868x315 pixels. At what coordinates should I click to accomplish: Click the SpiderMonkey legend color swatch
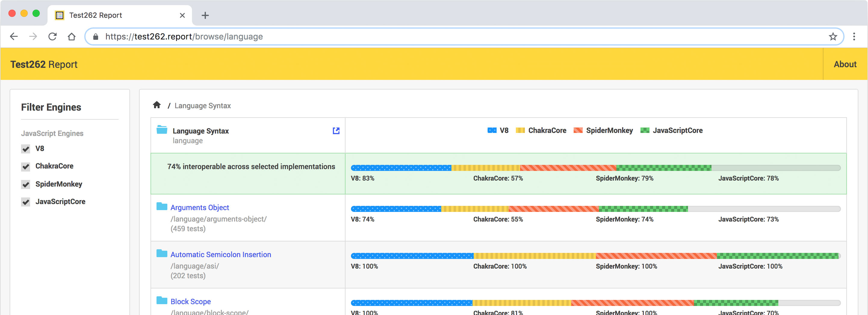[578, 130]
